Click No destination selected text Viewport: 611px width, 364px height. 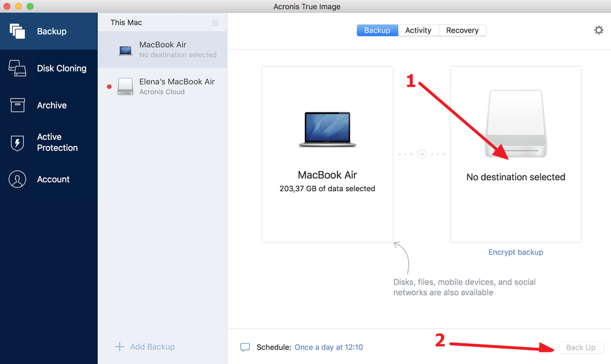pyautogui.click(x=516, y=177)
